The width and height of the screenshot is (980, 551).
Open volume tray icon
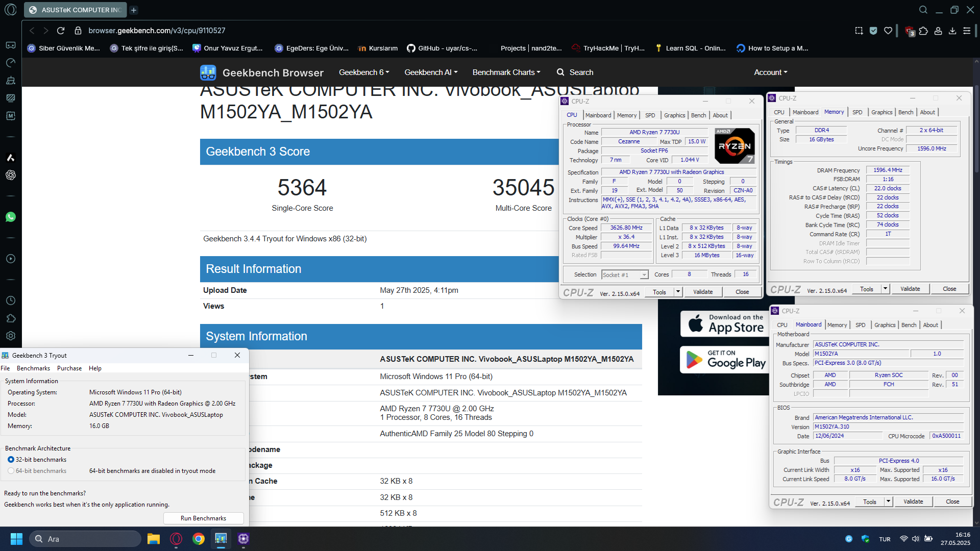click(x=916, y=539)
